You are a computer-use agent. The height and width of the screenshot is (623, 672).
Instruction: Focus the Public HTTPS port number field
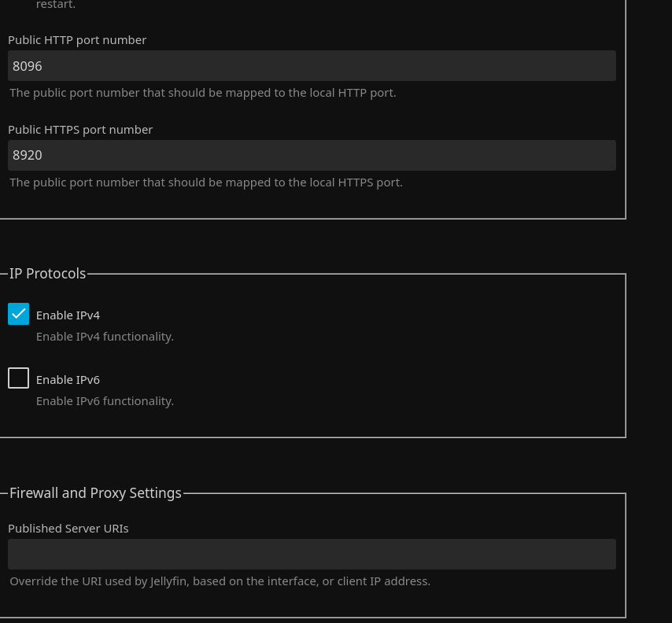click(312, 156)
